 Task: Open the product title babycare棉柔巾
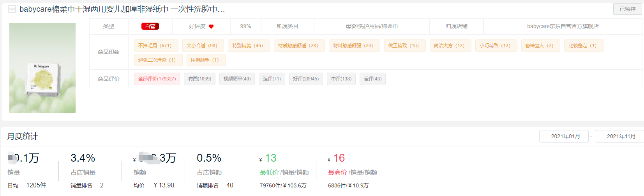(122, 9)
